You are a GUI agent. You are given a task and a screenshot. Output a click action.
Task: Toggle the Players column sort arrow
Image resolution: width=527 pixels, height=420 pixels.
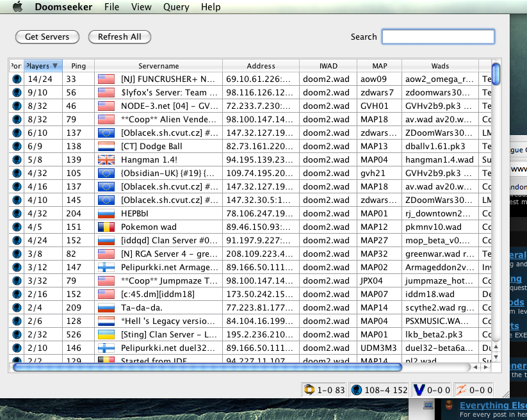point(56,65)
